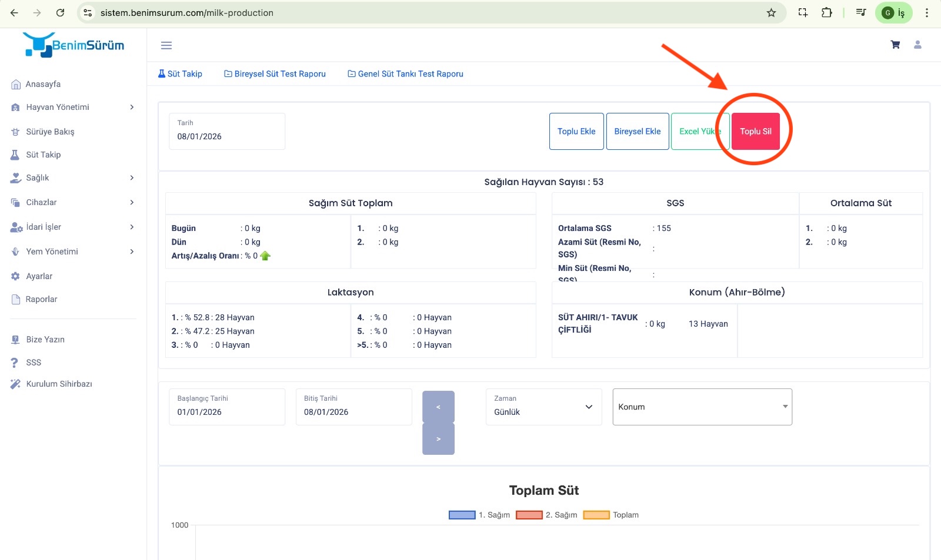Image resolution: width=941 pixels, height=560 pixels.
Task: Open the shopping cart icon
Action: [895, 45]
